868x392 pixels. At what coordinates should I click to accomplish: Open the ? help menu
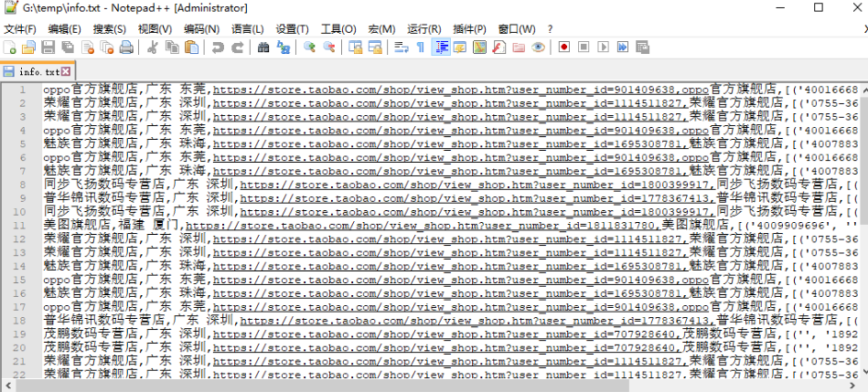550,28
